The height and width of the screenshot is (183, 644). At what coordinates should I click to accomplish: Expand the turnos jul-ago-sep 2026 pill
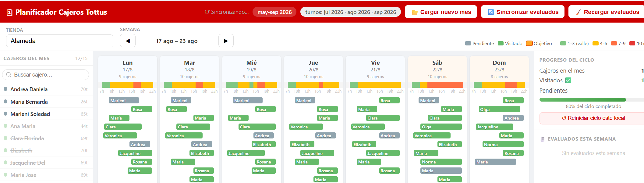click(351, 12)
